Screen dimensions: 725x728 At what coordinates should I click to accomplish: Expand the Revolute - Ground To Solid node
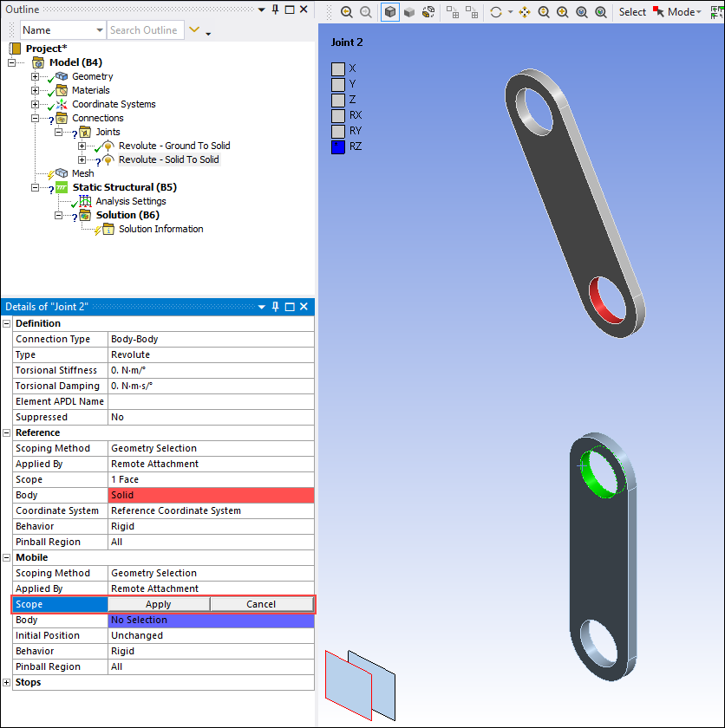(82, 146)
